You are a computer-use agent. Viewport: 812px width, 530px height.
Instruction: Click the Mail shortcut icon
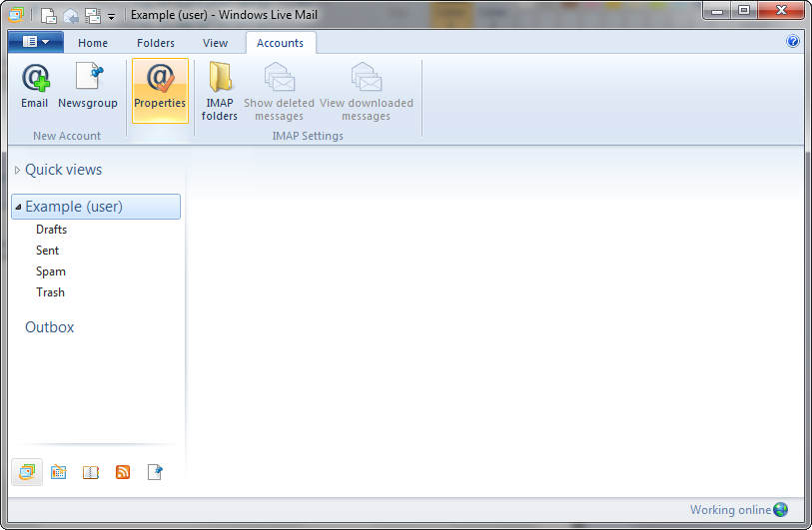coord(27,472)
